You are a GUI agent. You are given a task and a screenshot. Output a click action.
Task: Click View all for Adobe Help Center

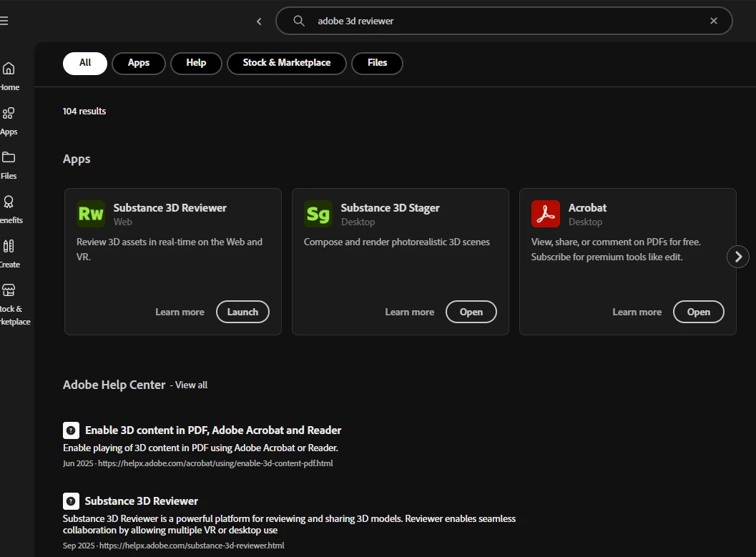pos(191,385)
